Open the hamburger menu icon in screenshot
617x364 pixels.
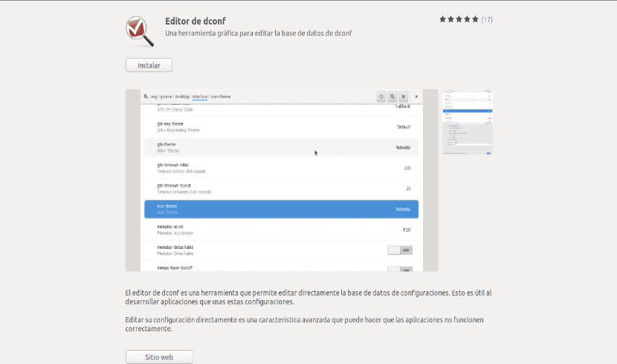(404, 97)
